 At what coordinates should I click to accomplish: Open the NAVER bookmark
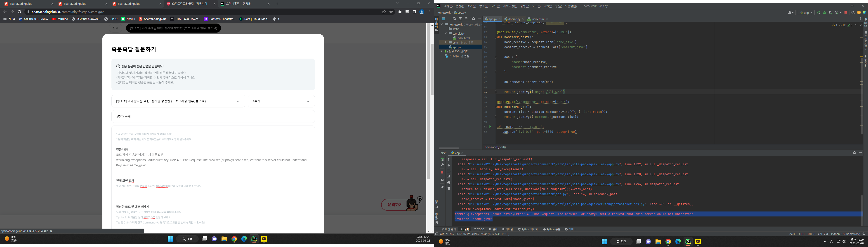(128, 19)
